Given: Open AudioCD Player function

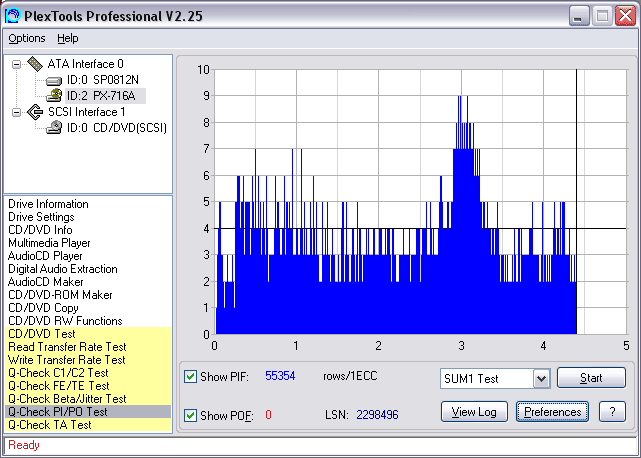Looking at the screenshot, I should coord(45,256).
